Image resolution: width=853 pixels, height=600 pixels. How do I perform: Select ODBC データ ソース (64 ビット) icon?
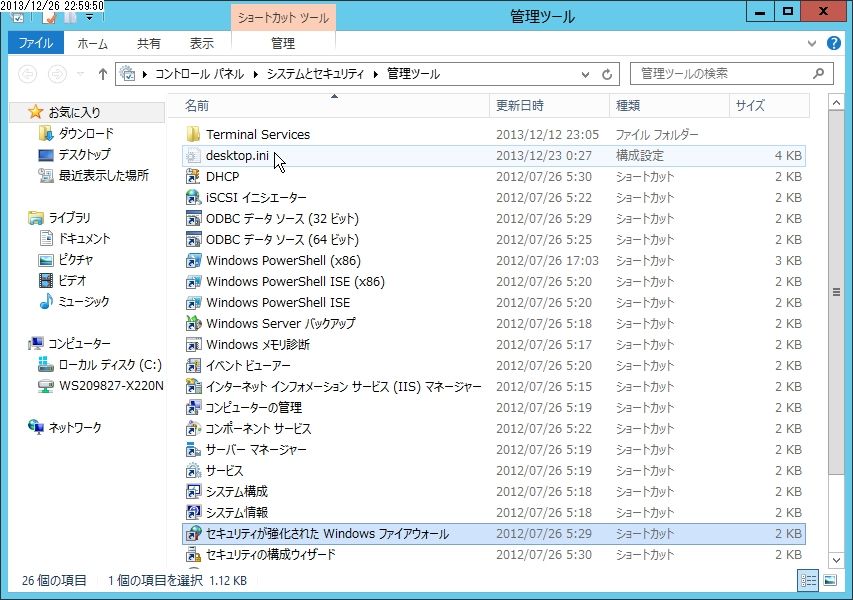(x=193, y=239)
